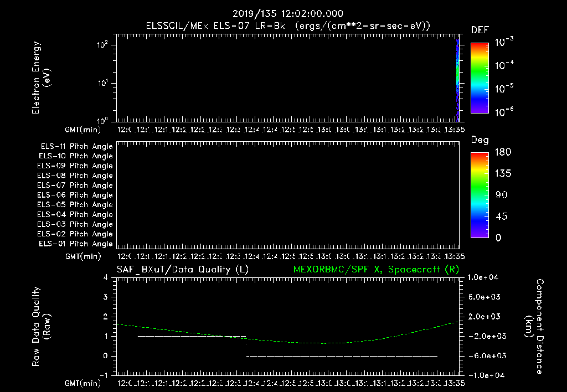The image size is (567, 392).
Task: Click the '10^0' electron energy tick label
Action: [103, 120]
